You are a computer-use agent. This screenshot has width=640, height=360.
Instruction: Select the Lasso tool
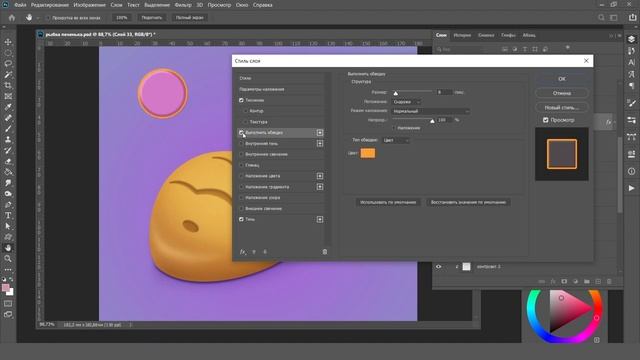coord(8,64)
